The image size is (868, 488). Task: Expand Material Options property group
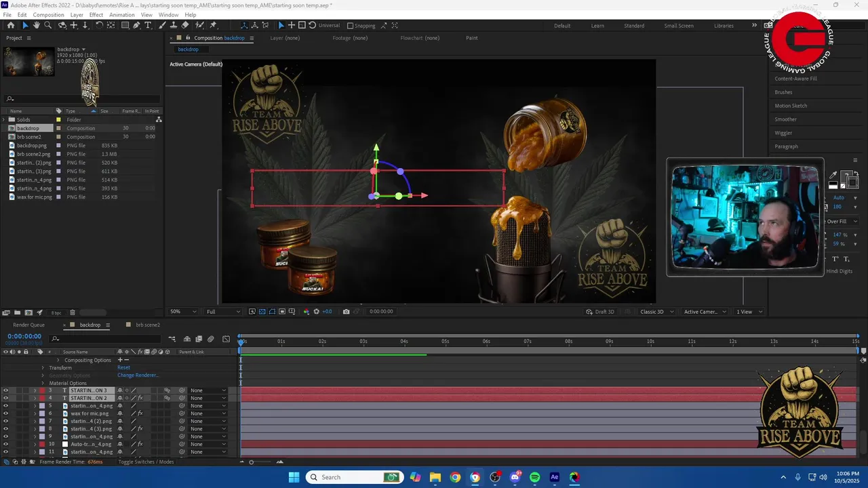click(x=43, y=383)
